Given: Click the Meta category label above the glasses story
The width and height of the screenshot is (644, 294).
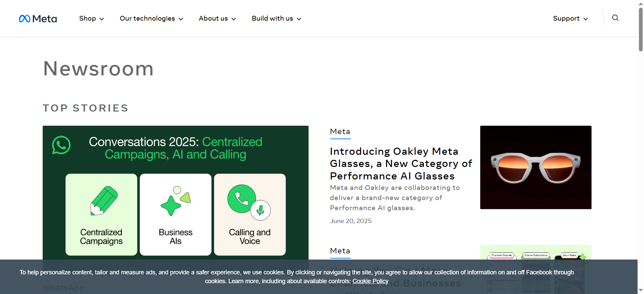Looking at the screenshot, I should [x=340, y=131].
